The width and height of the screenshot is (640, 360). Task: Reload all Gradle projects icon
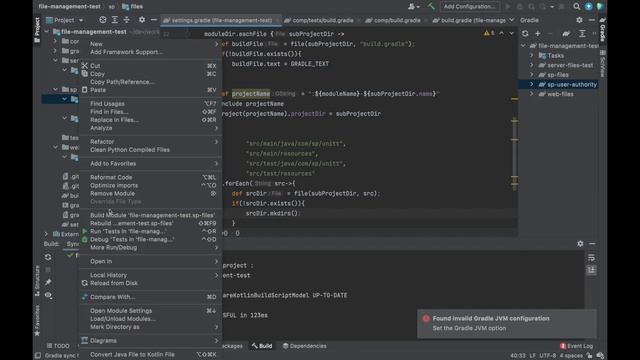click(x=525, y=33)
